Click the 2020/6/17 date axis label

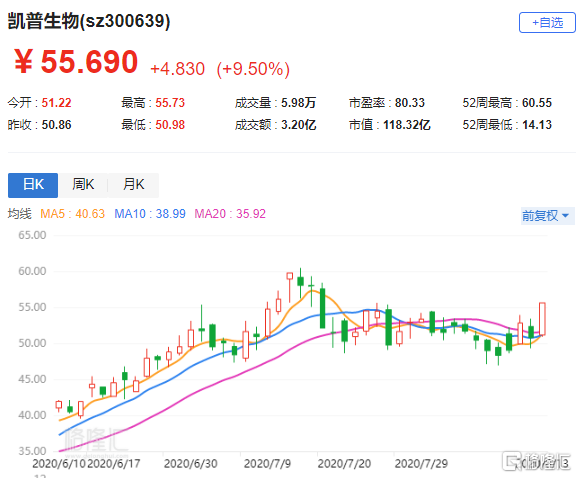click(x=114, y=464)
